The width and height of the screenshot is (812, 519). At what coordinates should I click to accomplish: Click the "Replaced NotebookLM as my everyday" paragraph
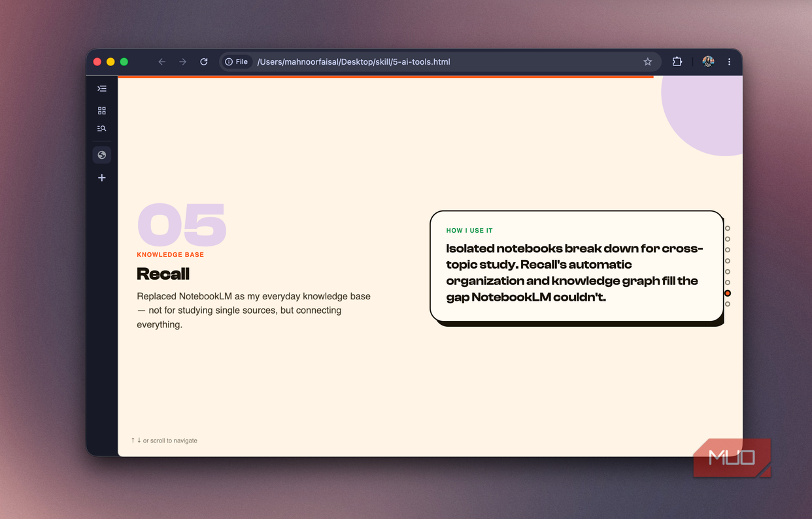pos(254,310)
